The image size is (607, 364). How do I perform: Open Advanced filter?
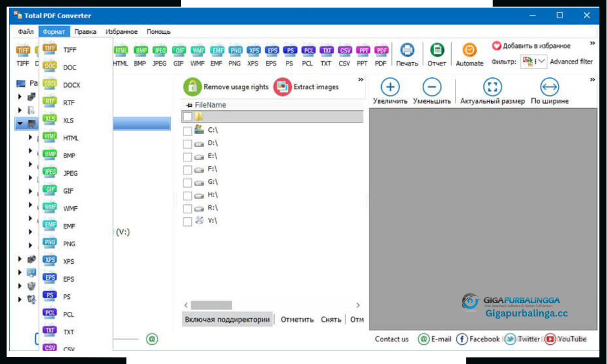point(572,62)
